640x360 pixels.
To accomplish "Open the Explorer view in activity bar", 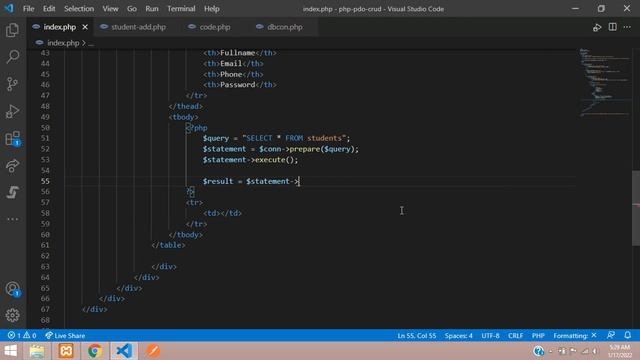I will (13, 30).
